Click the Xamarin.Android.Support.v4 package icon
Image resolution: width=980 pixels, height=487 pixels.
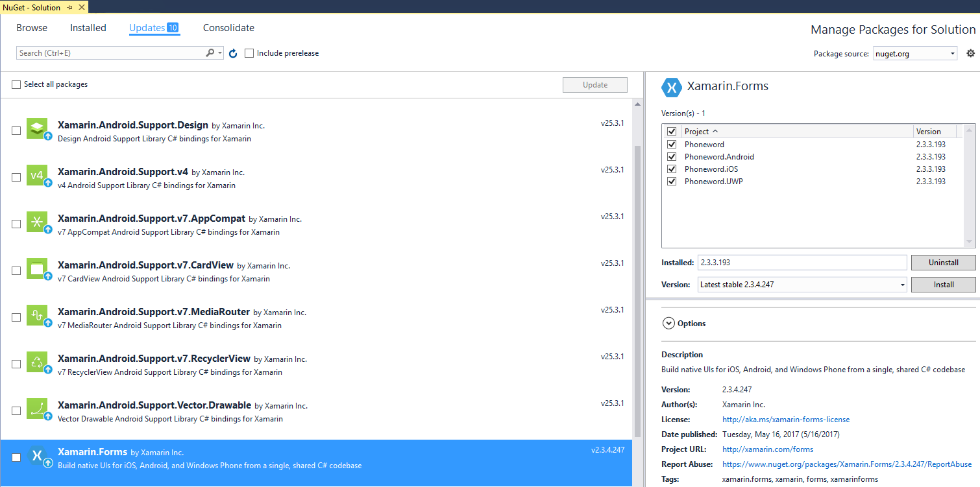click(x=38, y=175)
